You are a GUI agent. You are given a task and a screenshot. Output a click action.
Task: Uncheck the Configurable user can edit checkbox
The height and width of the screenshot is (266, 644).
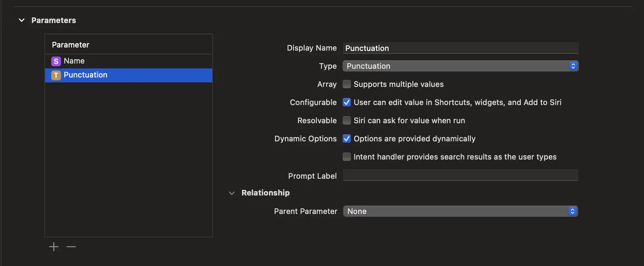pyautogui.click(x=347, y=102)
